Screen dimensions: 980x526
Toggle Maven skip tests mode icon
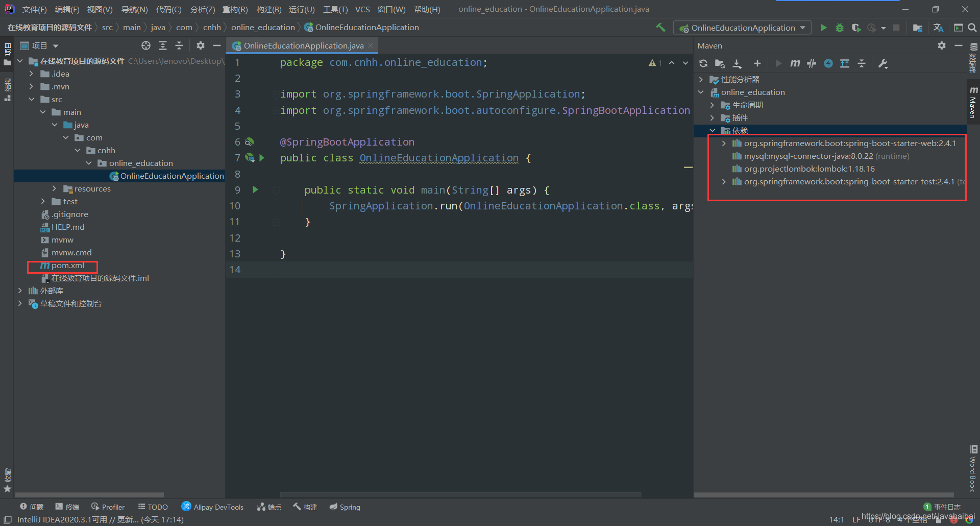pos(812,63)
